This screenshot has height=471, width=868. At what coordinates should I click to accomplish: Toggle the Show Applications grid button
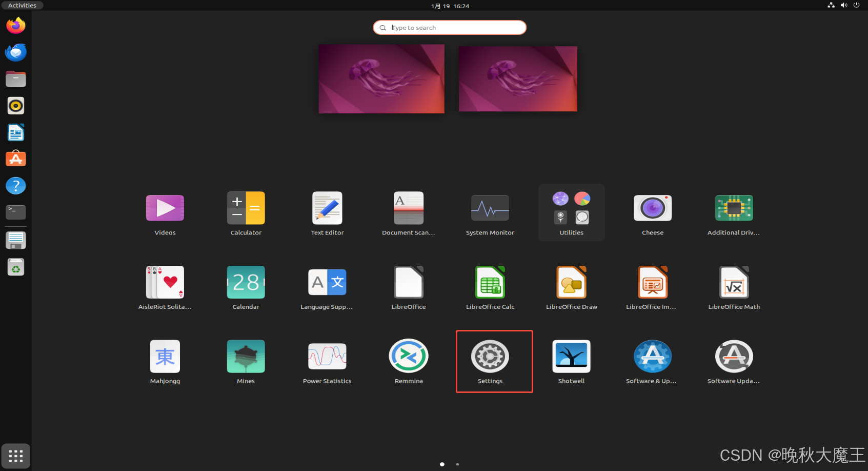16,456
